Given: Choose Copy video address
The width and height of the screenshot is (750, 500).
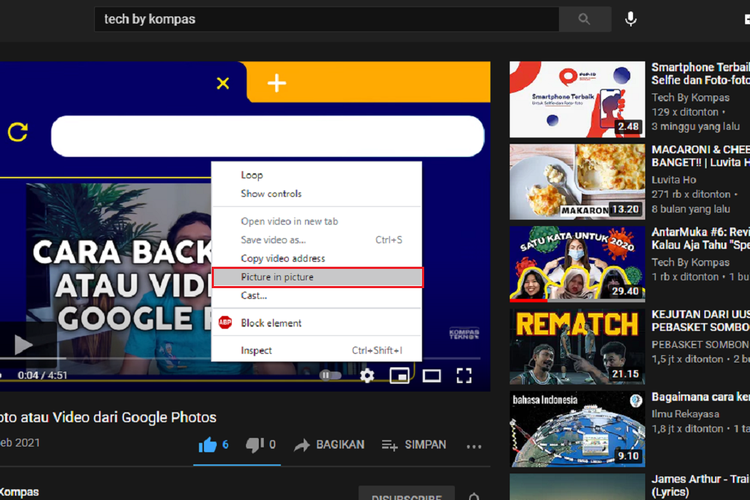Looking at the screenshot, I should point(283,258).
